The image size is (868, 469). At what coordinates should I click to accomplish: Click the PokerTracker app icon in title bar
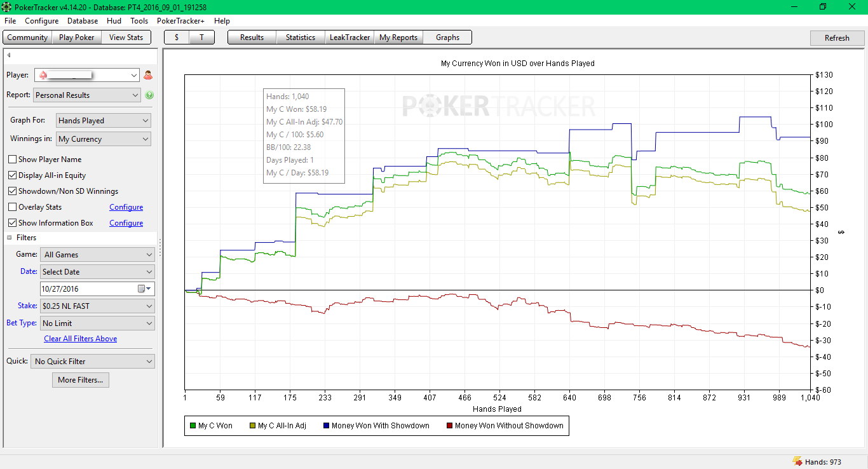7,7
